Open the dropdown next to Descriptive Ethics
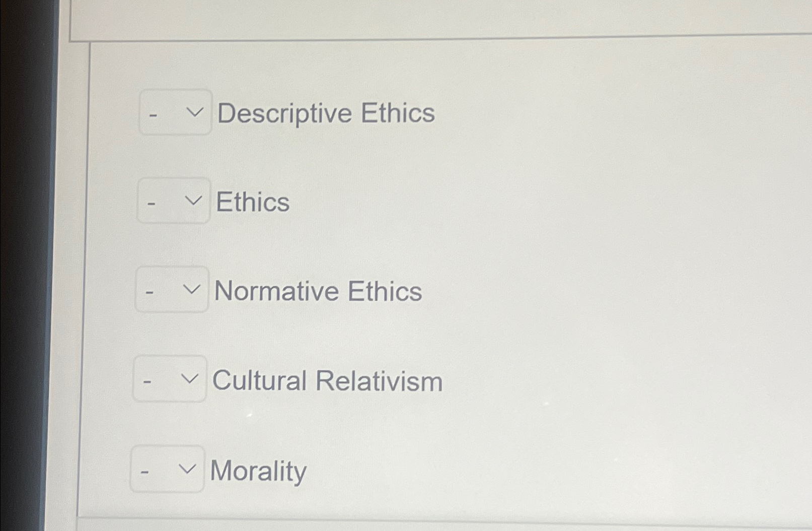The height and width of the screenshot is (531, 812). (175, 112)
